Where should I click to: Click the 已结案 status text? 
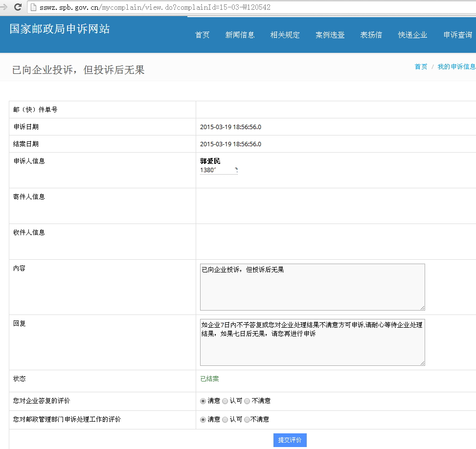209,379
